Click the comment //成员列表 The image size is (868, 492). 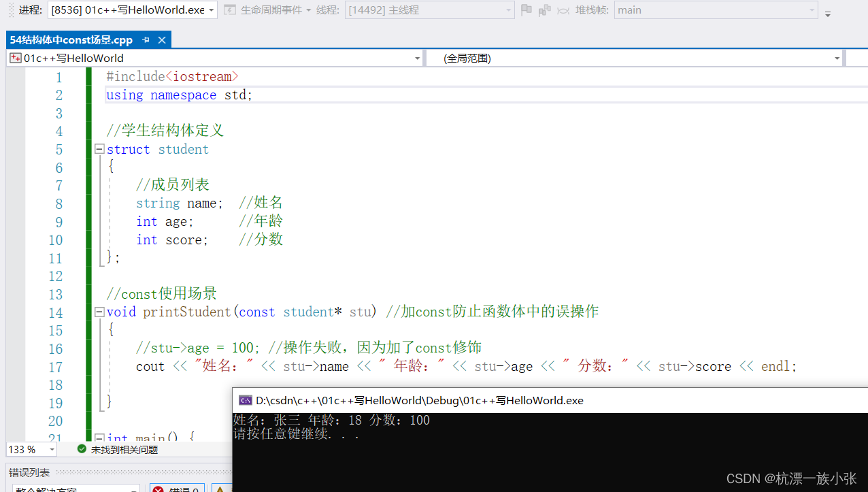(173, 185)
